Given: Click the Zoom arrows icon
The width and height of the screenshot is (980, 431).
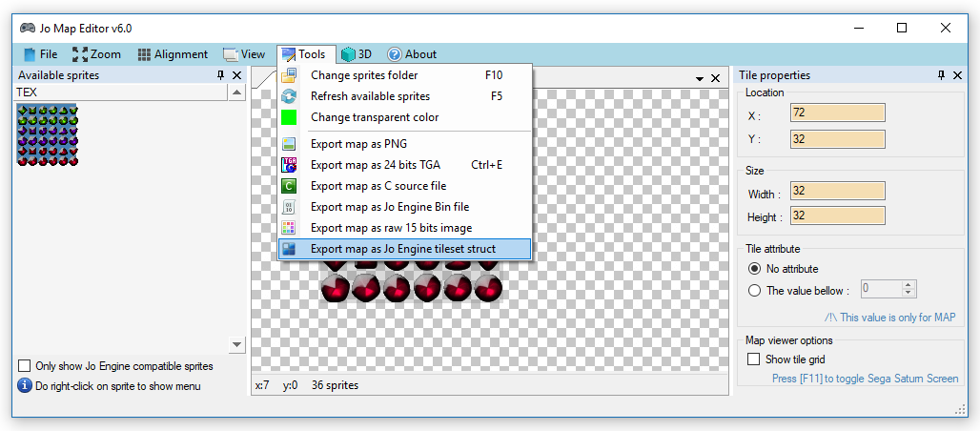Looking at the screenshot, I should [79, 54].
